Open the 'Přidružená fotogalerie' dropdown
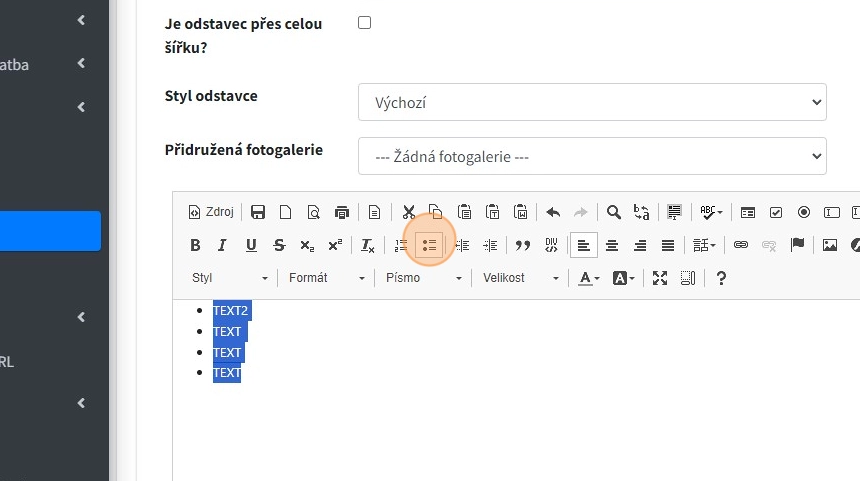Screen dimensions: 860x481 (x=592, y=156)
